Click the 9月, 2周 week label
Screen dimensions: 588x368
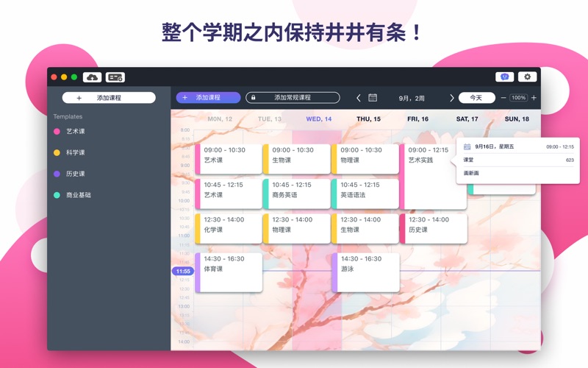(x=412, y=99)
